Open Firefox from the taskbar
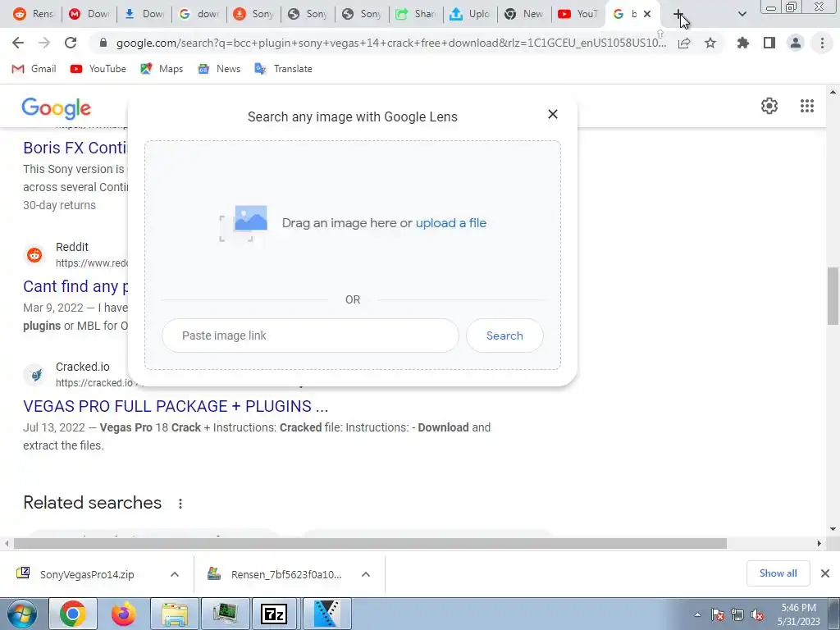Screen dimensions: 840x630 [x=123, y=614]
